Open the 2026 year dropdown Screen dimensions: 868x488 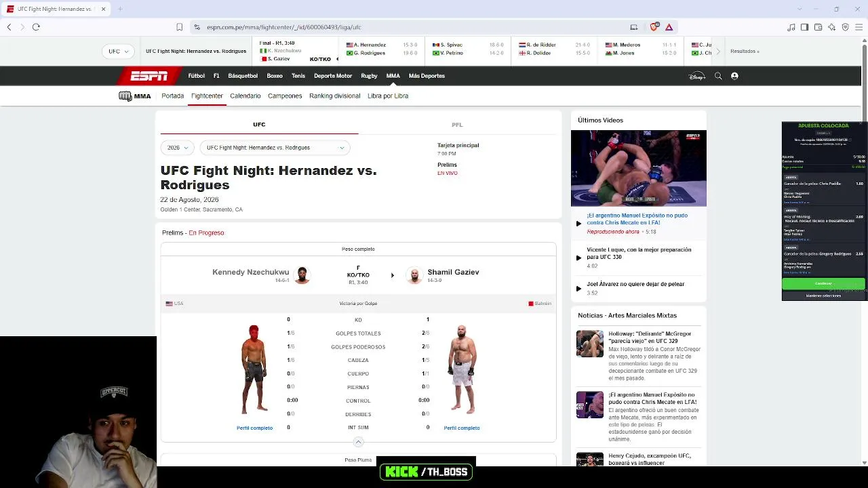[178, 148]
